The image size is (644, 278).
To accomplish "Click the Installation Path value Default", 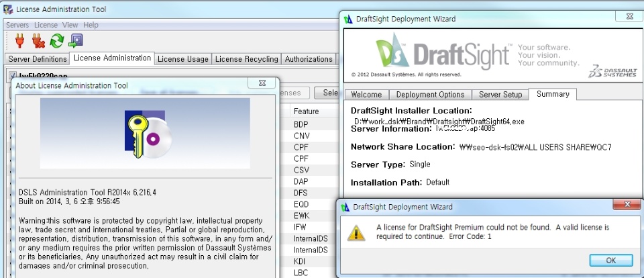I will click(438, 182).
